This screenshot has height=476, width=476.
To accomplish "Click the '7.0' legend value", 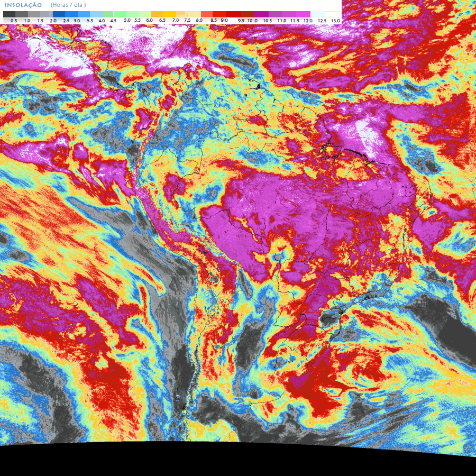I will click(x=176, y=20).
